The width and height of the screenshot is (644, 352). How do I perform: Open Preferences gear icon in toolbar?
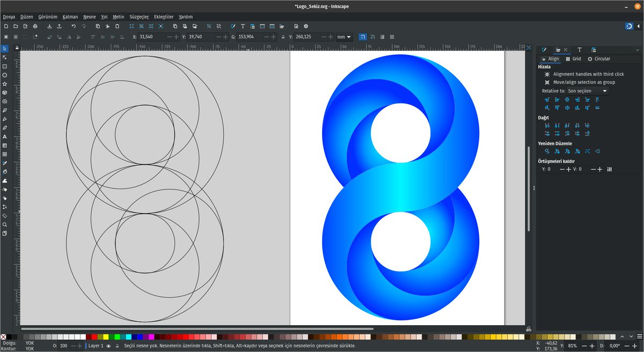pyautogui.click(x=306, y=26)
